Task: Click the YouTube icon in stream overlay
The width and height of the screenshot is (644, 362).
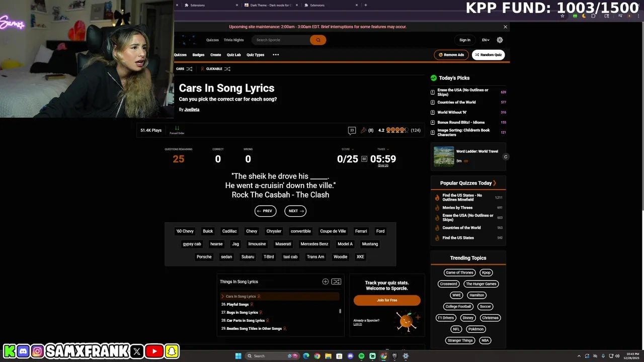Action: click(154, 351)
